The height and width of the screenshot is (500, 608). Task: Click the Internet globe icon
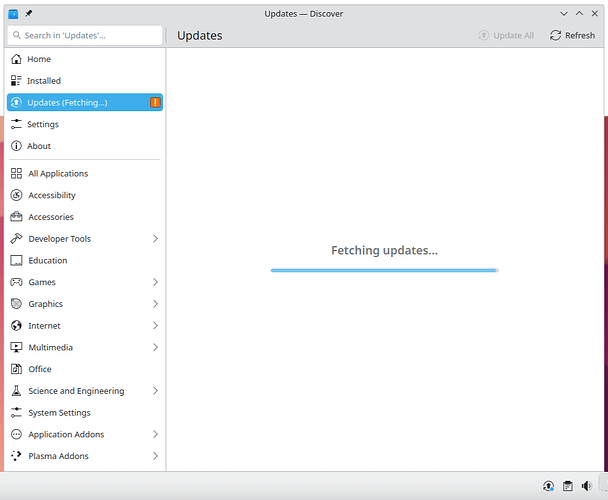click(x=16, y=325)
